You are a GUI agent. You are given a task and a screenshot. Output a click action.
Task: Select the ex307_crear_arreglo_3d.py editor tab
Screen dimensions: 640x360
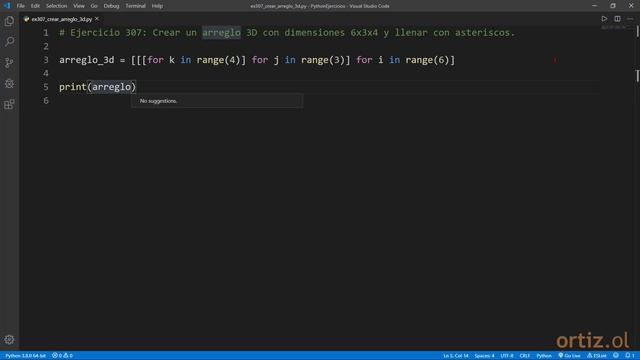(x=61, y=19)
